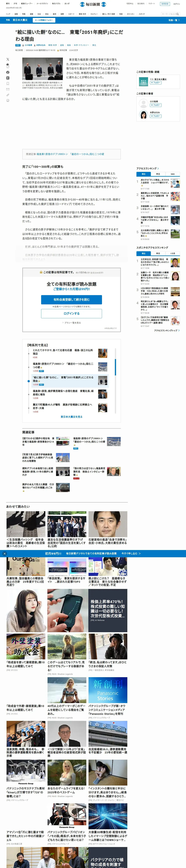Click ログインする button in paywall box
The height and width of the screenshot is (868, 186).
point(72,313)
